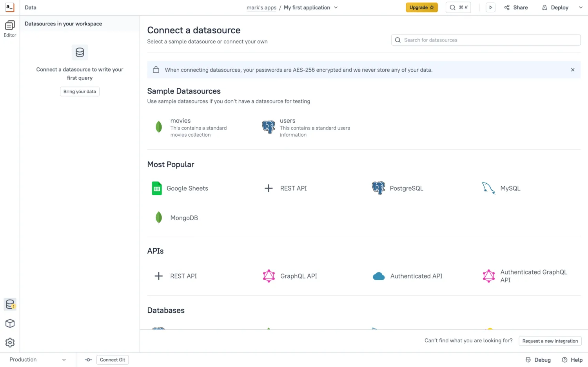Click Request a new integration button
The image size is (588, 367).
pyautogui.click(x=550, y=341)
